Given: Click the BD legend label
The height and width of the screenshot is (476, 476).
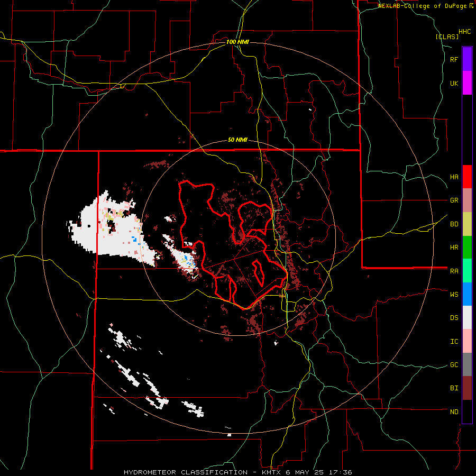Looking at the screenshot, I should point(454,224).
